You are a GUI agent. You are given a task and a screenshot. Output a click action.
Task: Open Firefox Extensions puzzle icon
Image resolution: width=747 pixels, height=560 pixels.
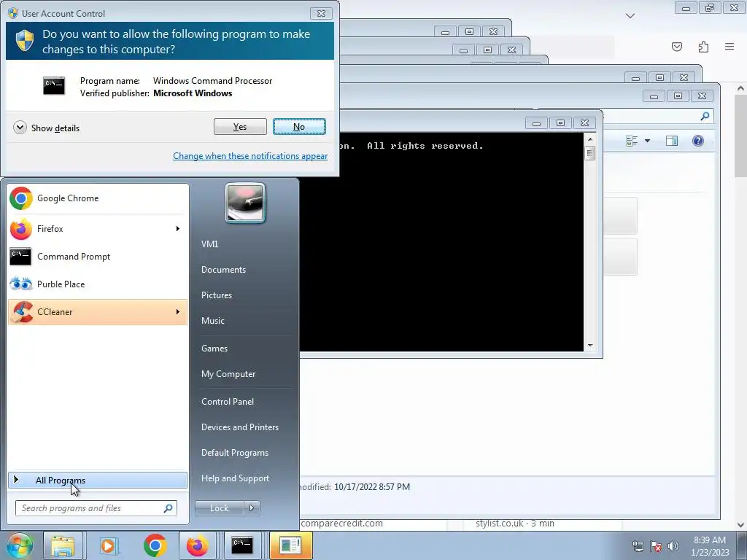tap(704, 47)
